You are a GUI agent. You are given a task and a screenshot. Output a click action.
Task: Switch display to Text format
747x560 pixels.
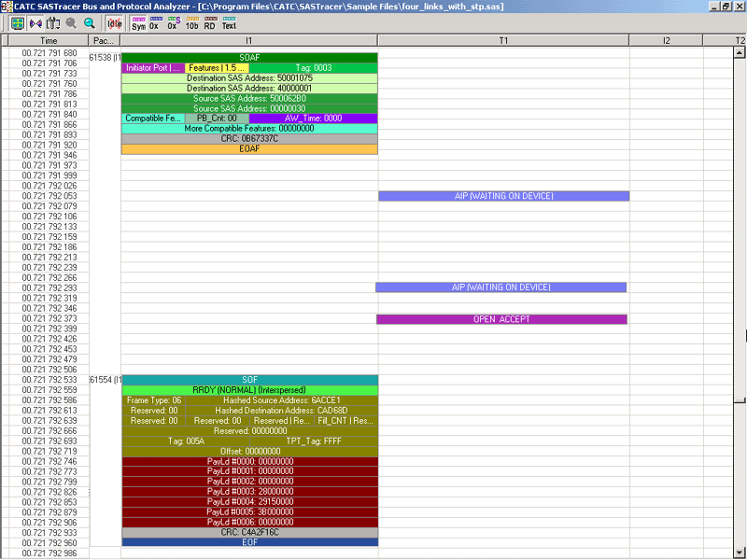coord(229,24)
